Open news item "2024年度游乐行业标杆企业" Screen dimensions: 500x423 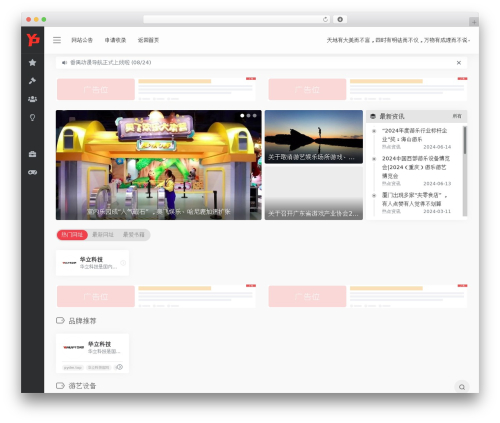pyautogui.click(x=415, y=135)
